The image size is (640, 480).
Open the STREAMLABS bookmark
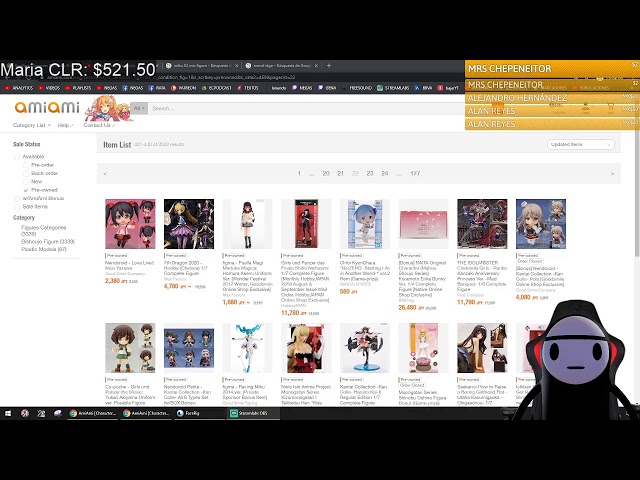[393, 88]
